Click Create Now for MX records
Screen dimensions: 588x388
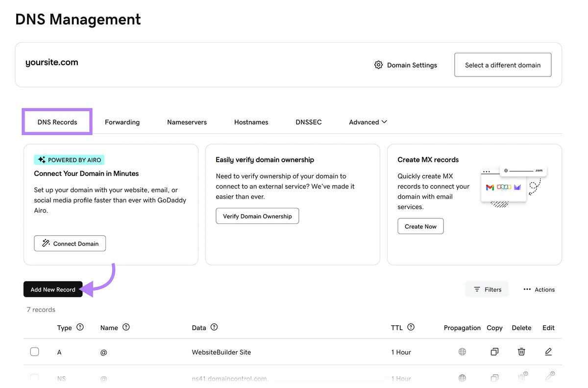420,226
